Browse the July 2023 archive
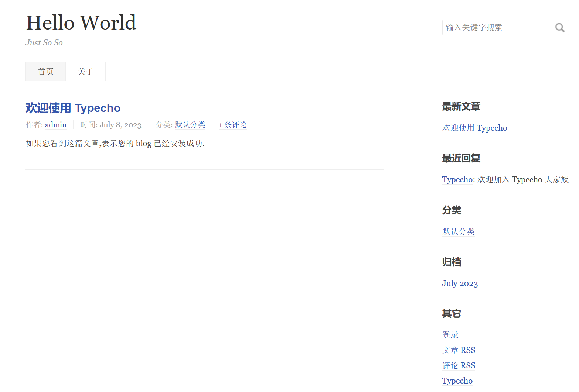Viewport: 579px width, 392px height. pos(460,283)
